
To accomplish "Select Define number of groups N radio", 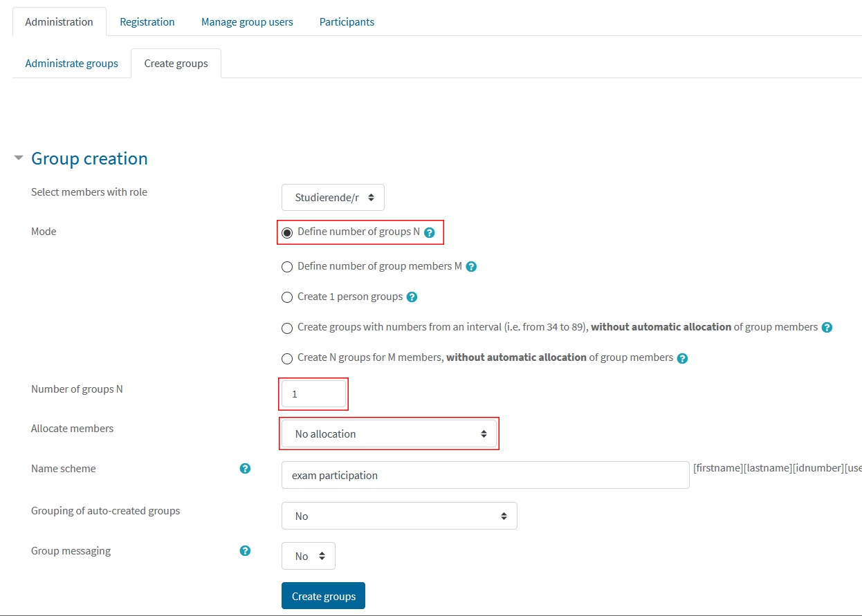I will coord(287,232).
